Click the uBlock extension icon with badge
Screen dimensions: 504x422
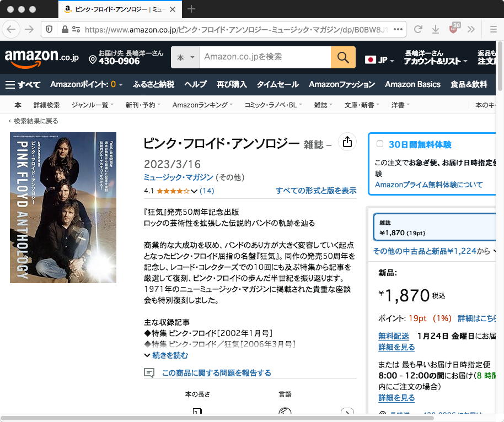454,28
